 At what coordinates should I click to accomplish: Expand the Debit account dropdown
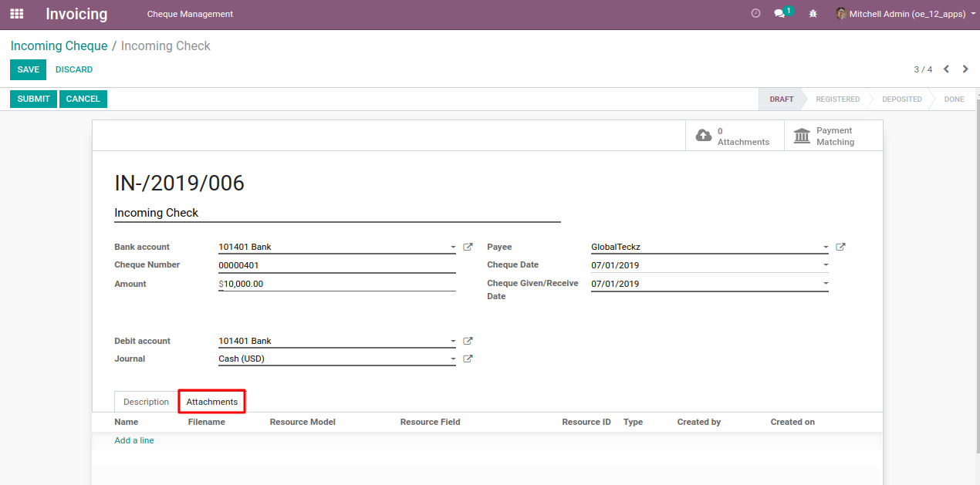[x=453, y=341]
